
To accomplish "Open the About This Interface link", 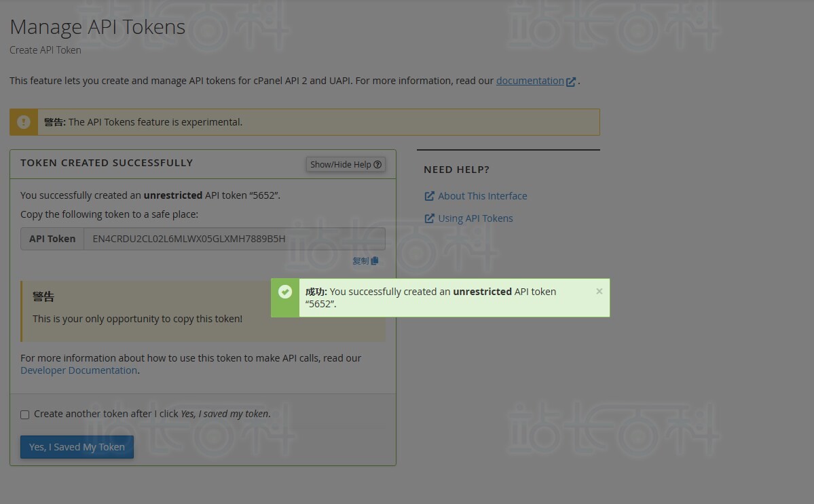I will point(482,196).
